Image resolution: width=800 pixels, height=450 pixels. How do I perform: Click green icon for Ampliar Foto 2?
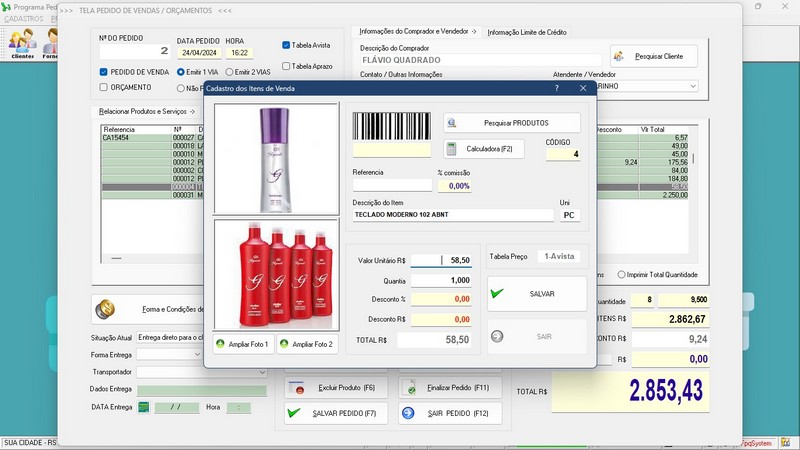tap(284, 344)
